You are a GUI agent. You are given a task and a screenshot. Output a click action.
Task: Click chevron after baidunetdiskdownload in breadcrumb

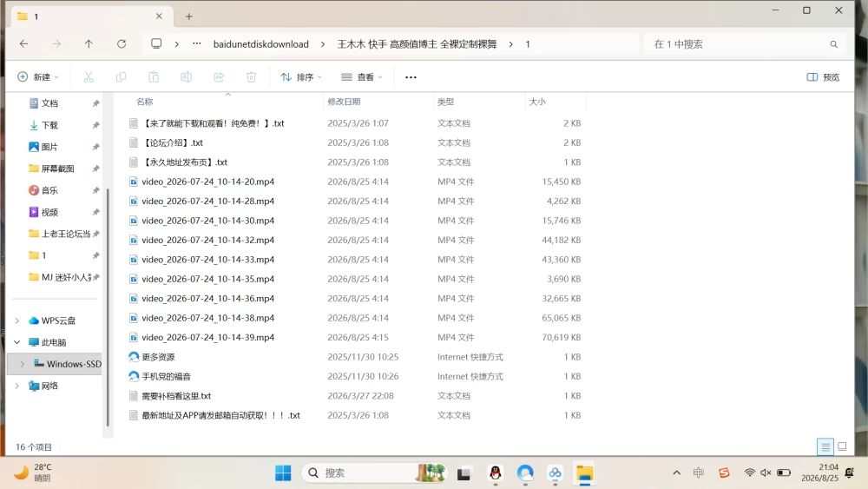point(323,44)
